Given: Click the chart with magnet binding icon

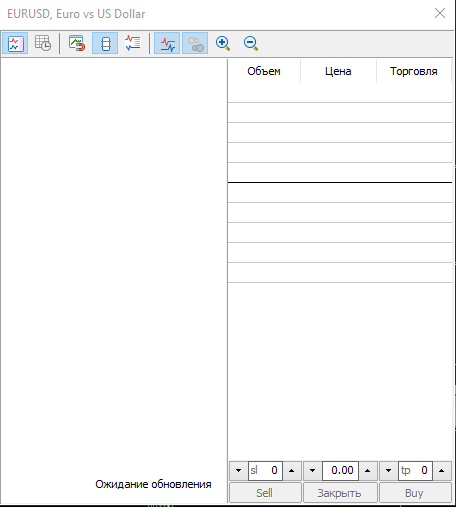Looking at the screenshot, I should 77,43.
